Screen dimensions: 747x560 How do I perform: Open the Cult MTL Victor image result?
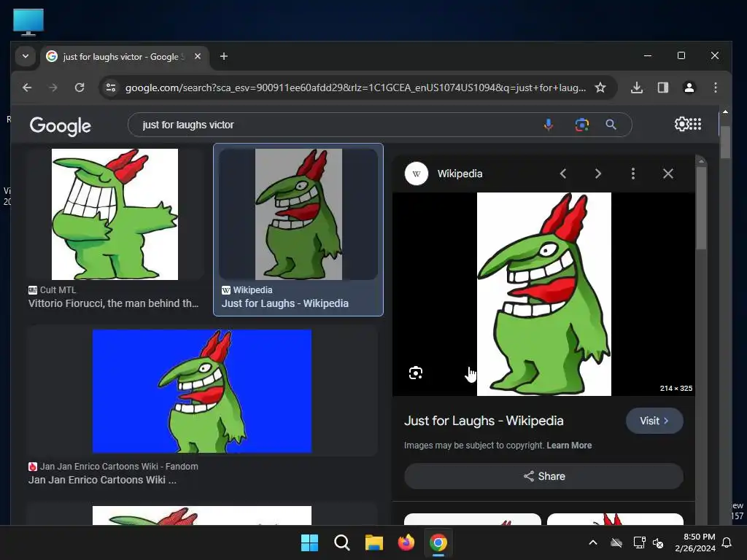coord(115,214)
